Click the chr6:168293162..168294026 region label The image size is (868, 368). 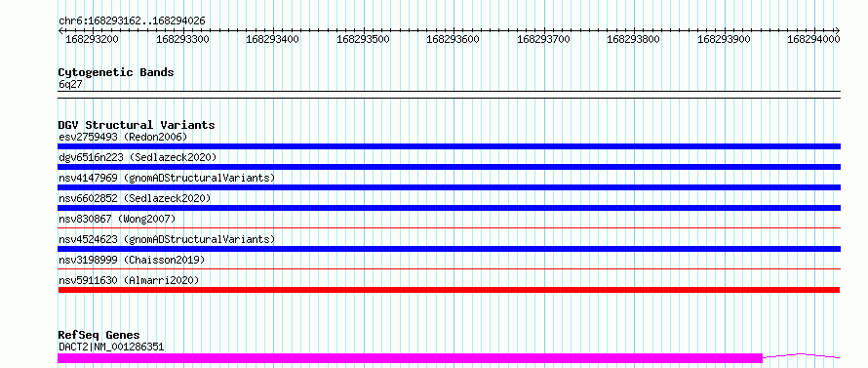pyautogui.click(x=132, y=21)
